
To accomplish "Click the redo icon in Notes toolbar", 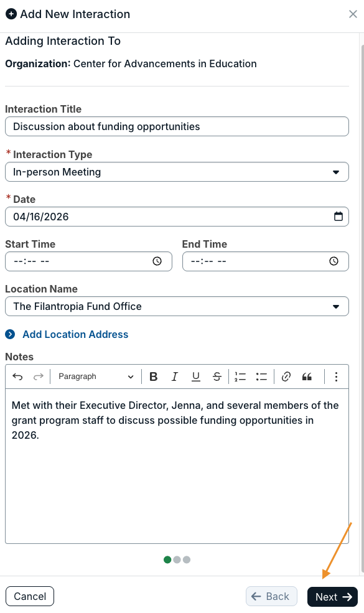I will (x=39, y=377).
